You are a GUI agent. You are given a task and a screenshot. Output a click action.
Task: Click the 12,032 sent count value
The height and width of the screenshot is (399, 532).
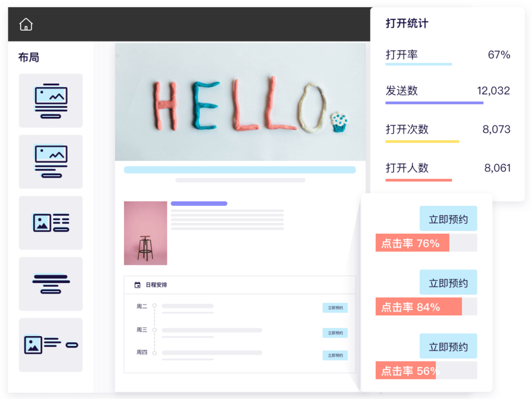(x=494, y=90)
